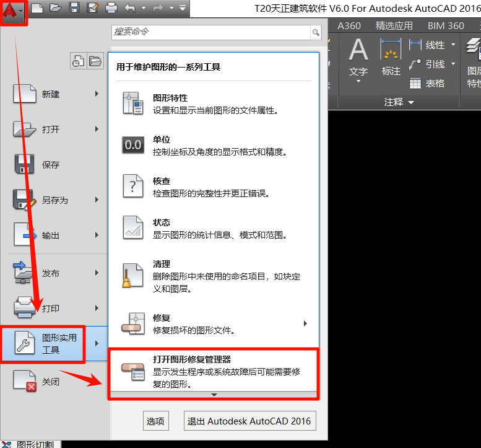
Task: Open the customize quick access toolbar dropdown
Action: 183,8
